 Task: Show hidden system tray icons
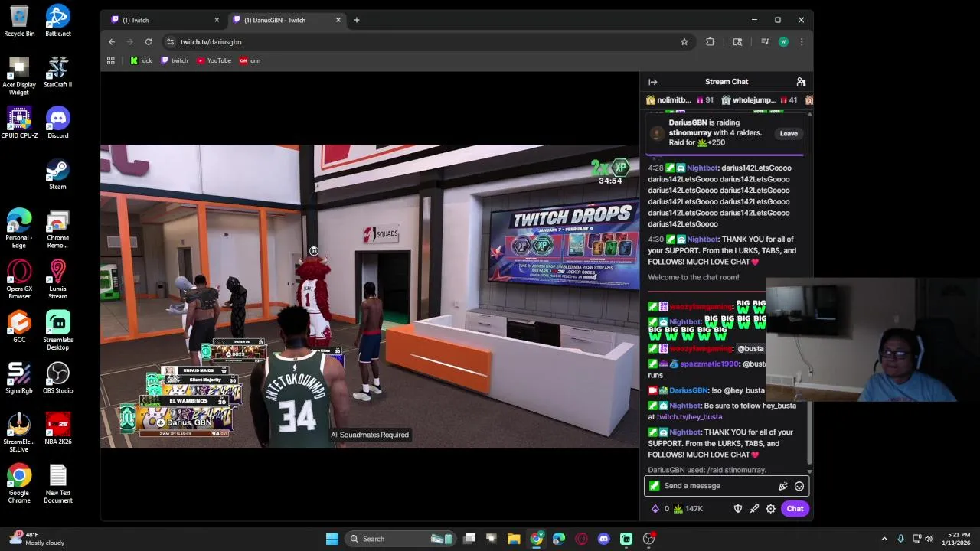pos(884,539)
